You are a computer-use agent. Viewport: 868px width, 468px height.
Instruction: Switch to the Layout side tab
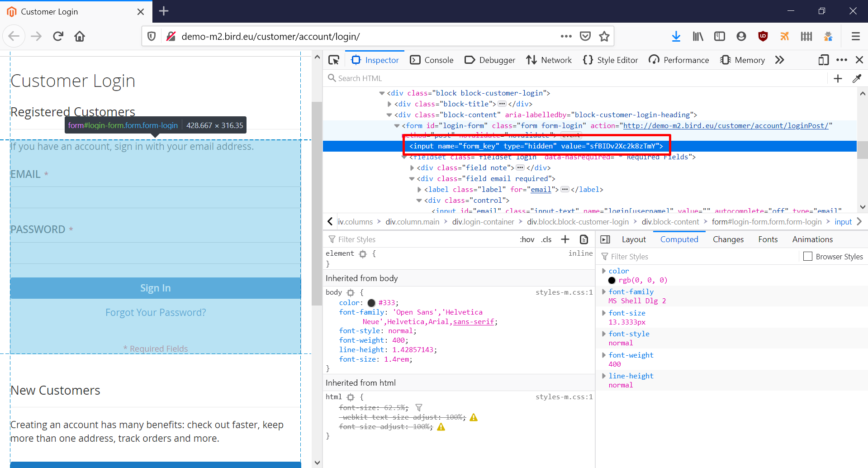(634, 239)
